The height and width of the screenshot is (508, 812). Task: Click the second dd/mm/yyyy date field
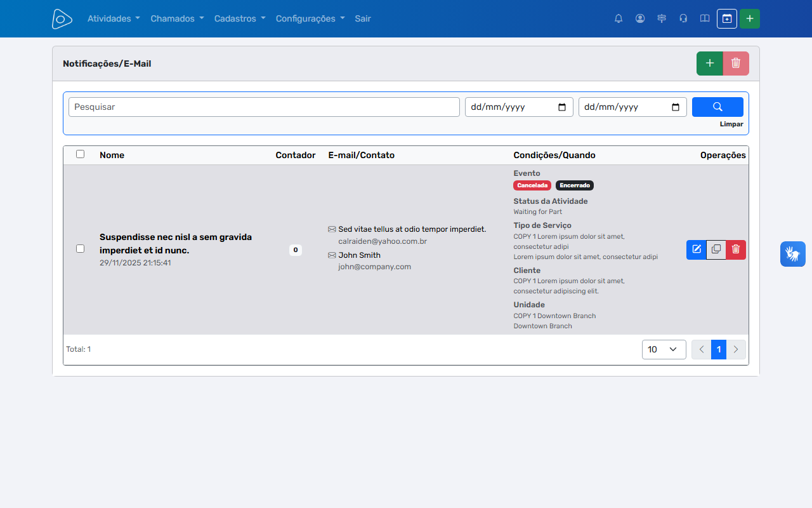click(x=632, y=107)
